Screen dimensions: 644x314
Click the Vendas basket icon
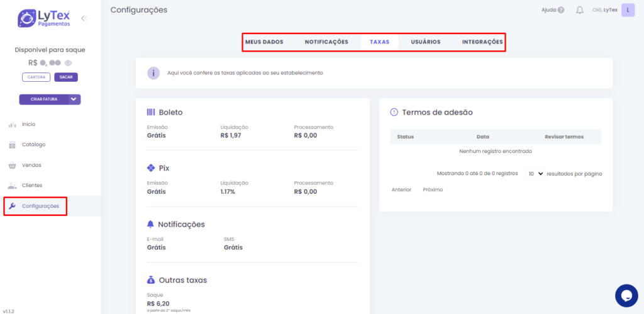click(x=12, y=165)
